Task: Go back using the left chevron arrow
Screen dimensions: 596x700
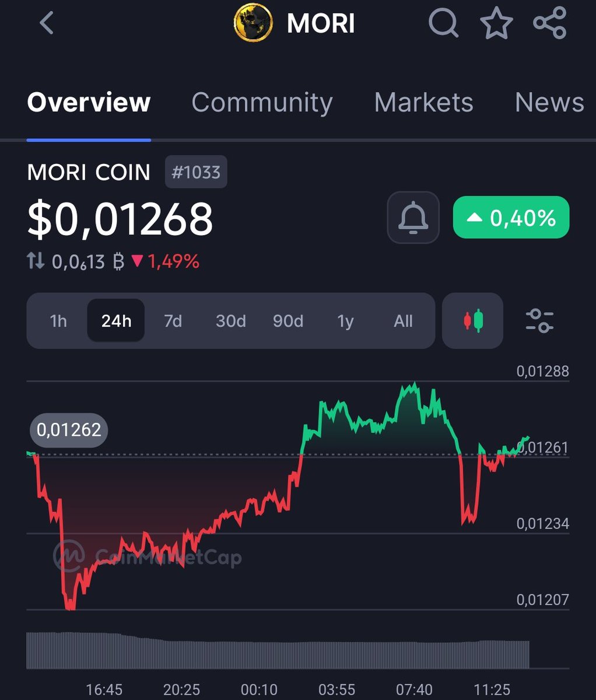Action: pyautogui.click(x=47, y=23)
